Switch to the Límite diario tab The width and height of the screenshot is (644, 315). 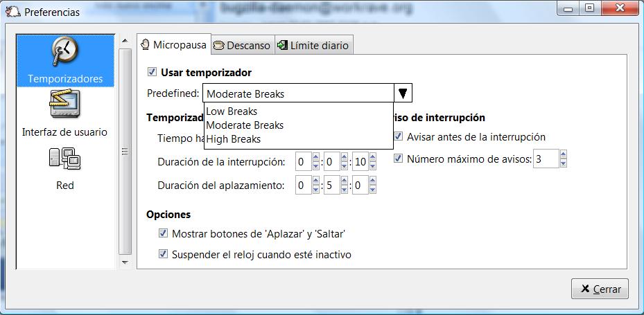313,46
